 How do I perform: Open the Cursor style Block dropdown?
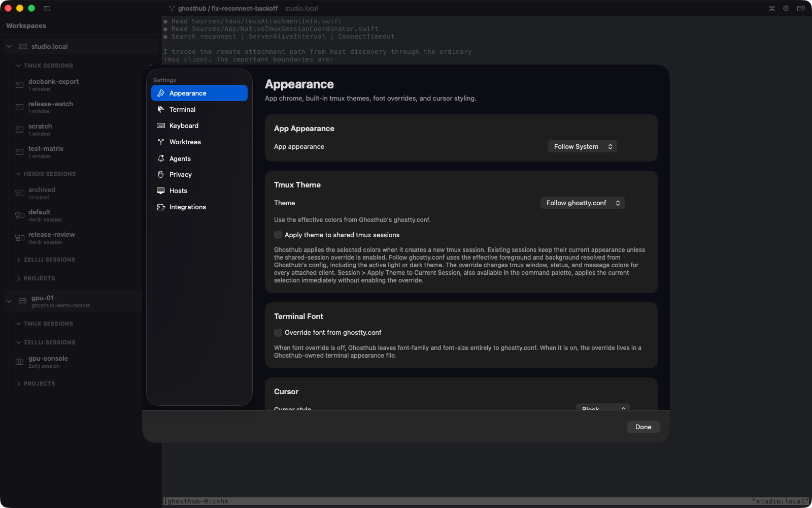tap(603, 408)
